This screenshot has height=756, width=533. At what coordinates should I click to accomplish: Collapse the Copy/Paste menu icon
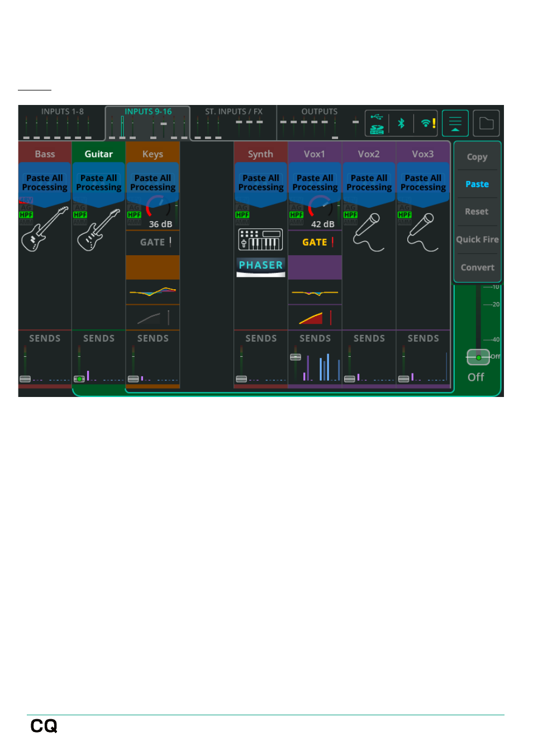point(455,123)
